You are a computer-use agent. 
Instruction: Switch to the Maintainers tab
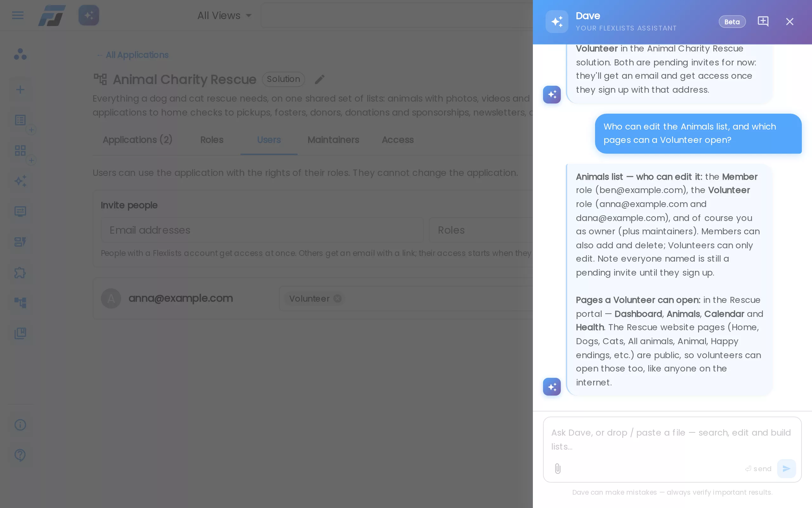point(333,140)
